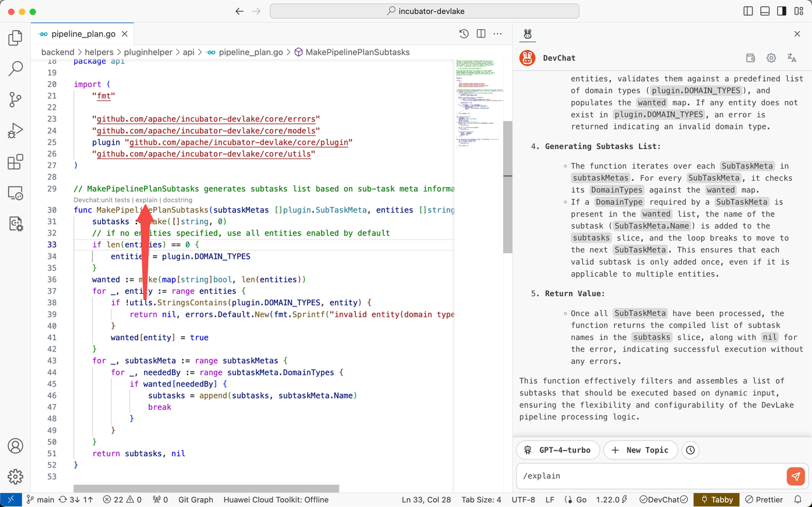Toggle the bottom panel
This screenshot has height=507, width=812.
click(x=765, y=11)
